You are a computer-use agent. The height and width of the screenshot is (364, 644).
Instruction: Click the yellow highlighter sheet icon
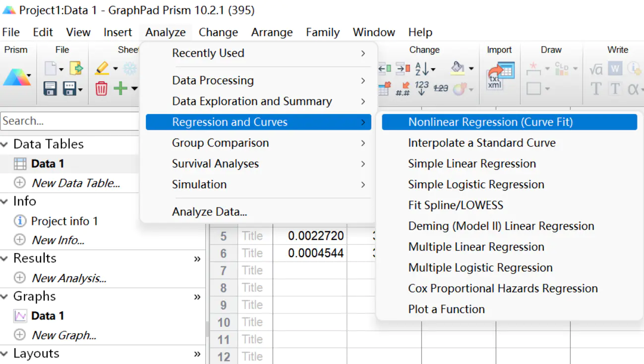coord(102,68)
